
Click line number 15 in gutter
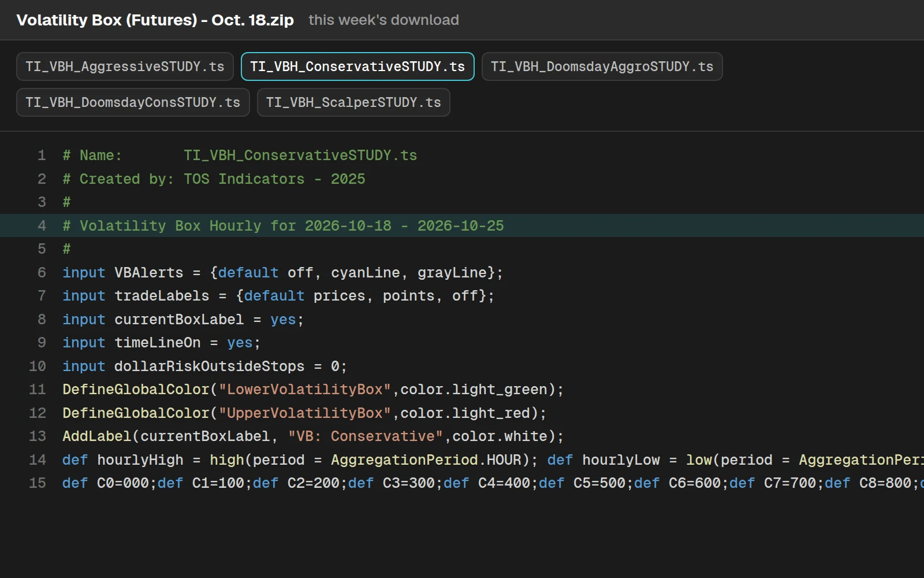(38, 483)
